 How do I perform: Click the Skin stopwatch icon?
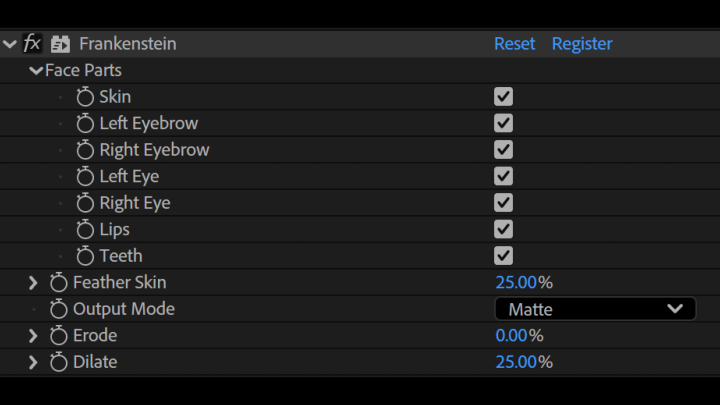pyautogui.click(x=85, y=97)
